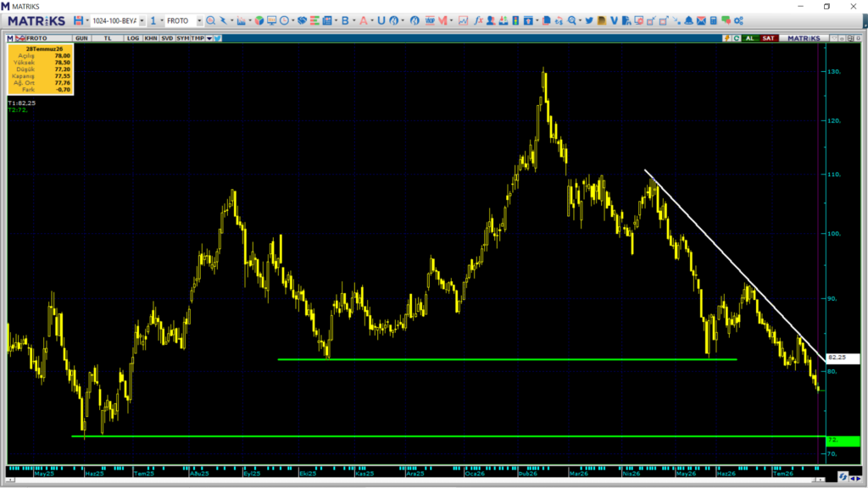868x488 pixels.
Task: Toggle KHN option on chart header
Action: point(150,38)
